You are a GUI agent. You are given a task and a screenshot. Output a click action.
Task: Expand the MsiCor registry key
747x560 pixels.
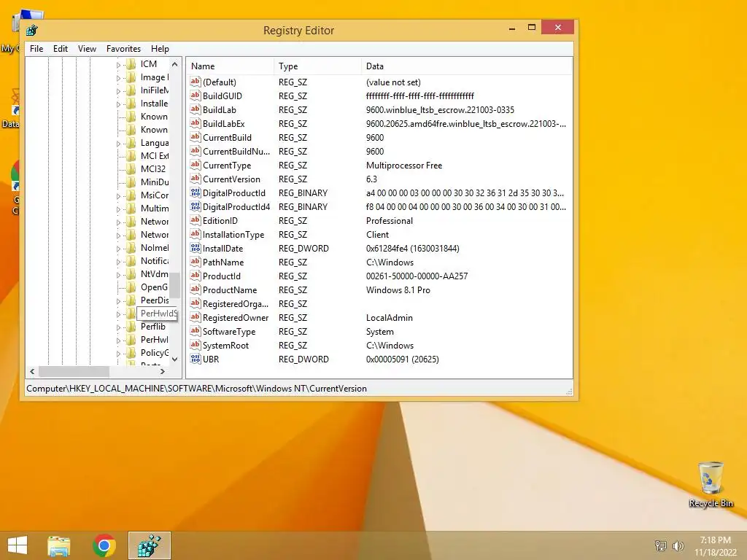coord(119,195)
